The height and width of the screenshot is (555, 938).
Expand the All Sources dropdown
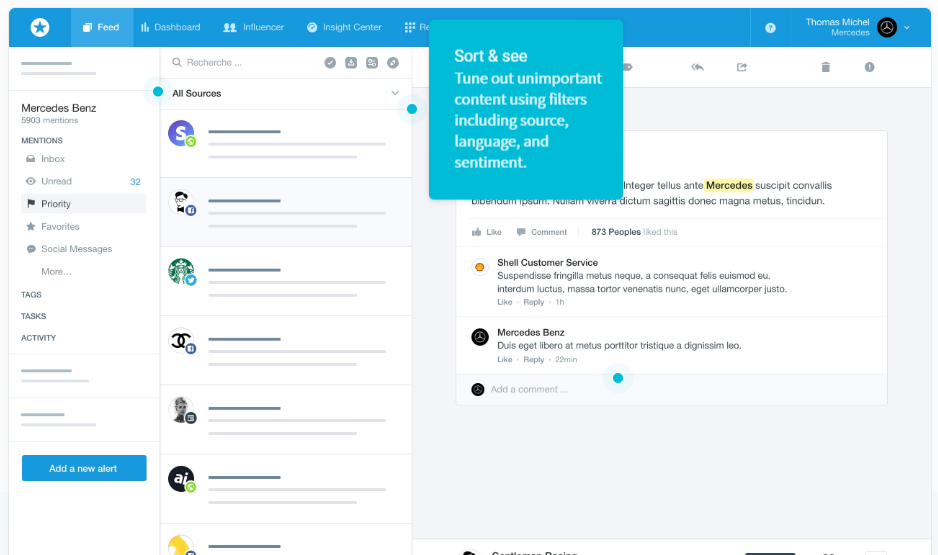tap(286, 93)
